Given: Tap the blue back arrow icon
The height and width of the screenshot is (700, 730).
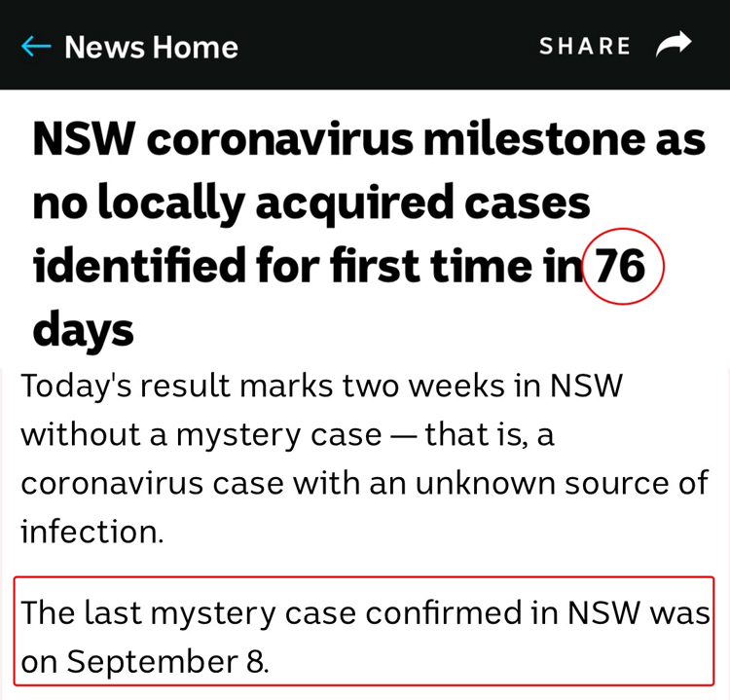Looking at the screenshot, I should click(36, 46).
